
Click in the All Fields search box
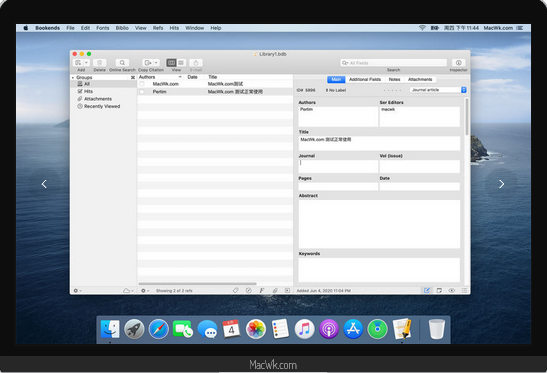[x=394, y=63]
